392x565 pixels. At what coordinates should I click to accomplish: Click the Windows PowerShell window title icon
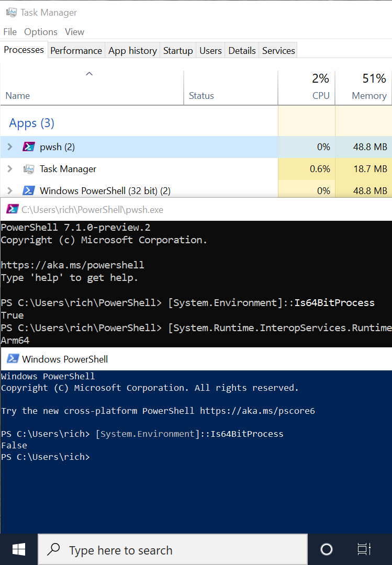(13, 359)
